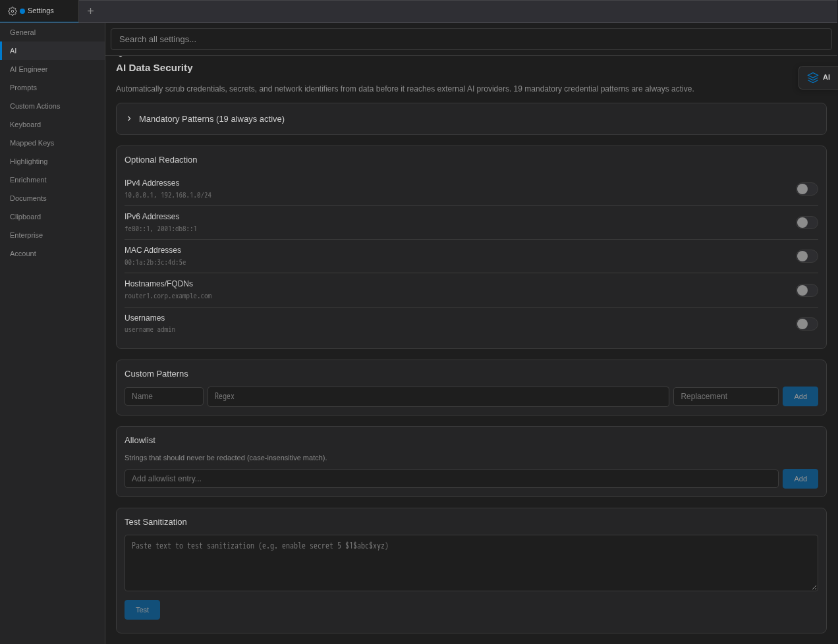838x644 pixels.
Task: Open Enterprise settings
Action: [x=52, y=235]
